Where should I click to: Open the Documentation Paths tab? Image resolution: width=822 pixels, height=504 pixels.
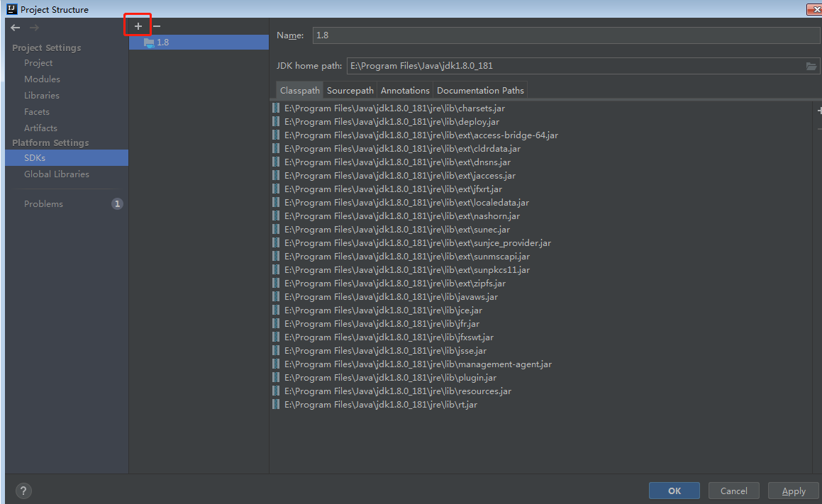(x=480, y=90)
